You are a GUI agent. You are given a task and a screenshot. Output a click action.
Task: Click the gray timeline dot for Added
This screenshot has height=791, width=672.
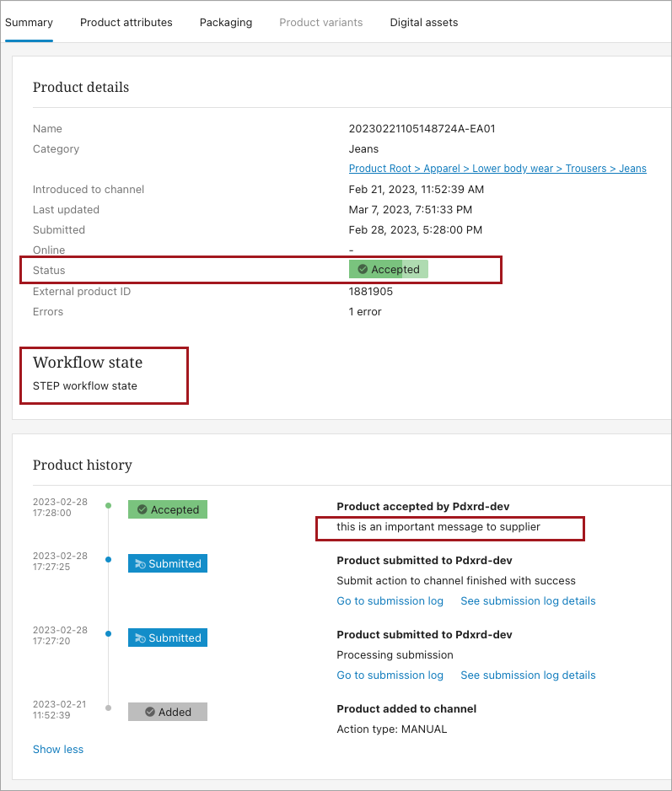tap(108, 708)
